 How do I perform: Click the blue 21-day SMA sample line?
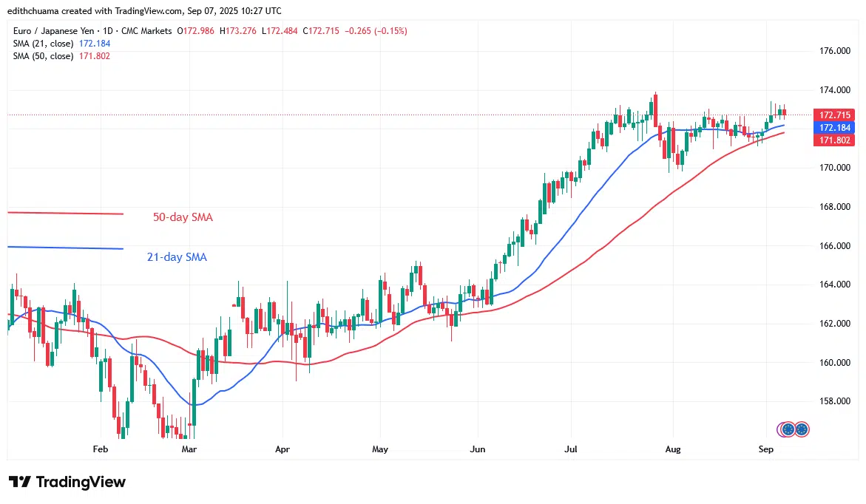[x=65, y=248]
